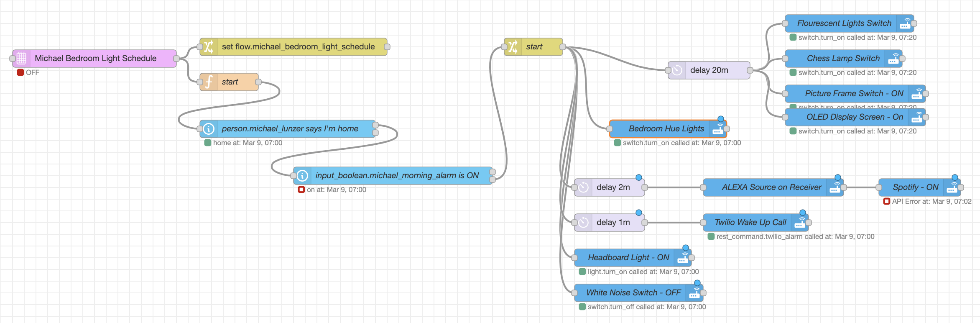Image resolution: width=980 pixels, height=323 pixels.
Task: Click the output port of yellow start node
Action: (x=563, y=47)
